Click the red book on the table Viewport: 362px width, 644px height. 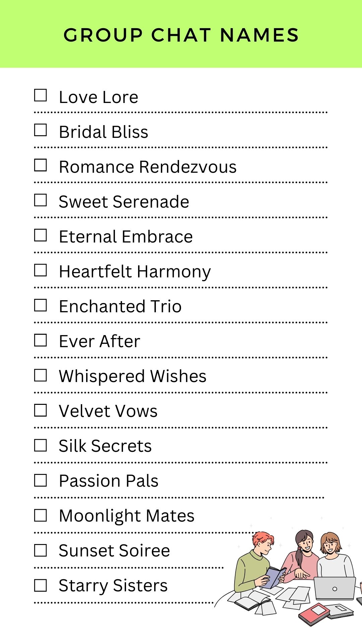[x=314, y=613]
